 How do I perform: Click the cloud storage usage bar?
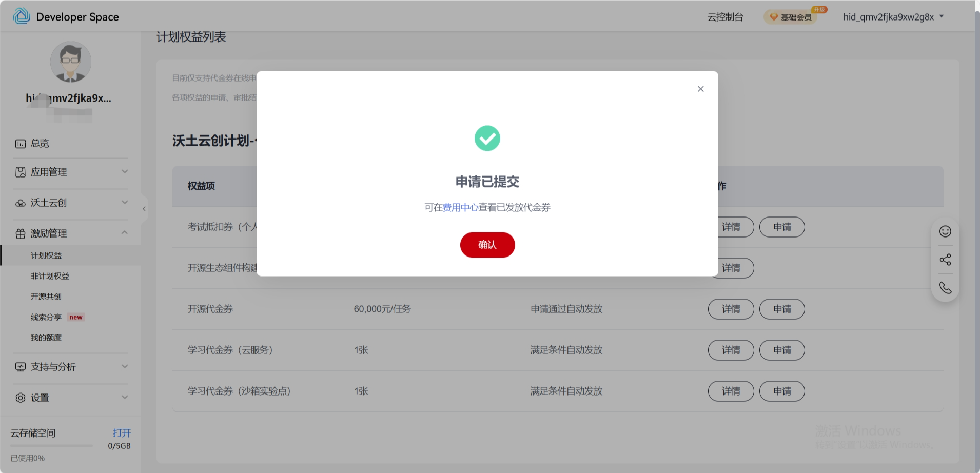tap(51, 446)
